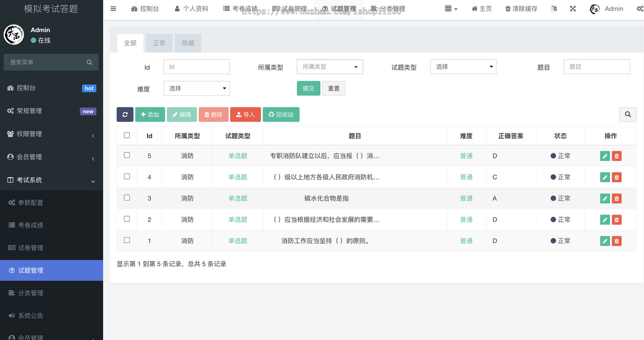Click the refresh table button

(x=125, y=114)
